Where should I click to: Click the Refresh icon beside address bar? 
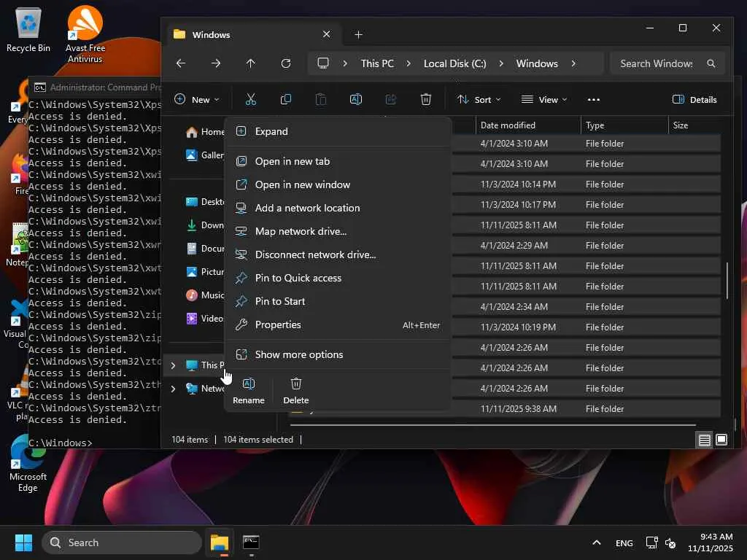[x=286, y=63]
